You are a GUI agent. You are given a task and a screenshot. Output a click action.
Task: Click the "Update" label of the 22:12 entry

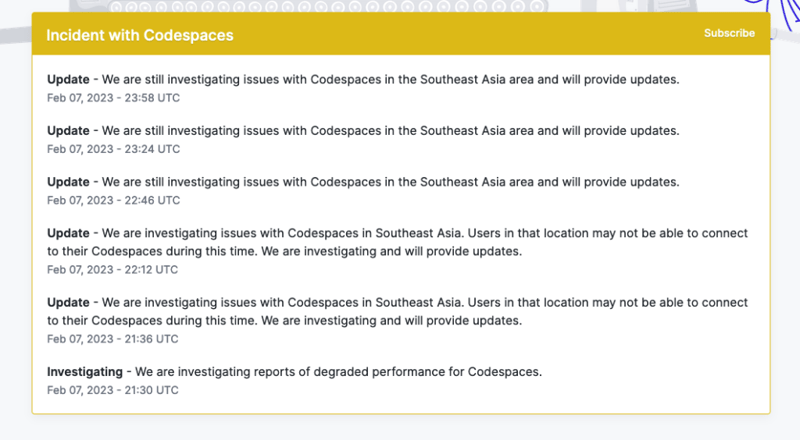tap(68, 233)
